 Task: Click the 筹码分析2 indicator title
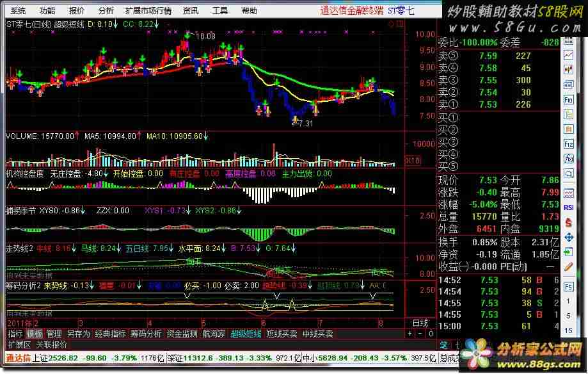(23, 286)
